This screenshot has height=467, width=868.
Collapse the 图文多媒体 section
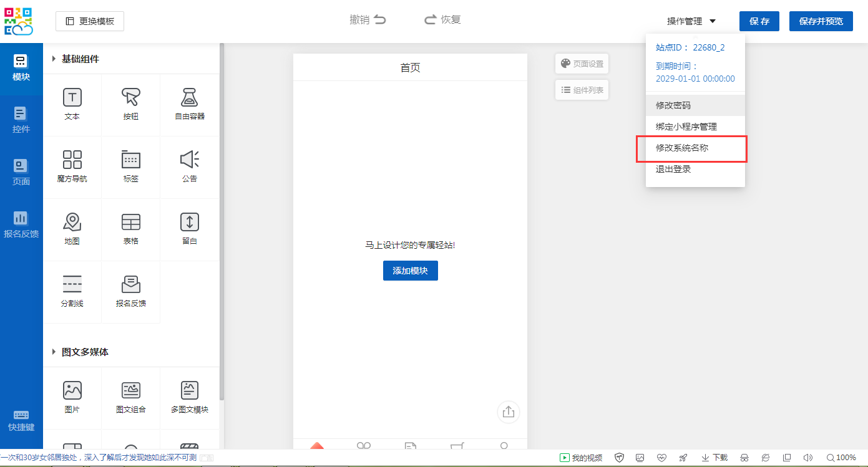(54, 352)
